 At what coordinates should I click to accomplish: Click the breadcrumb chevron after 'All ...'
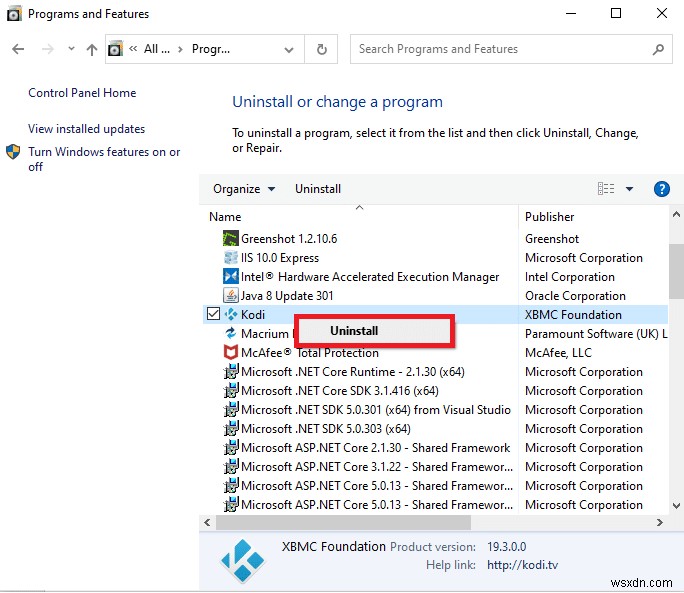tap(180, 49)
